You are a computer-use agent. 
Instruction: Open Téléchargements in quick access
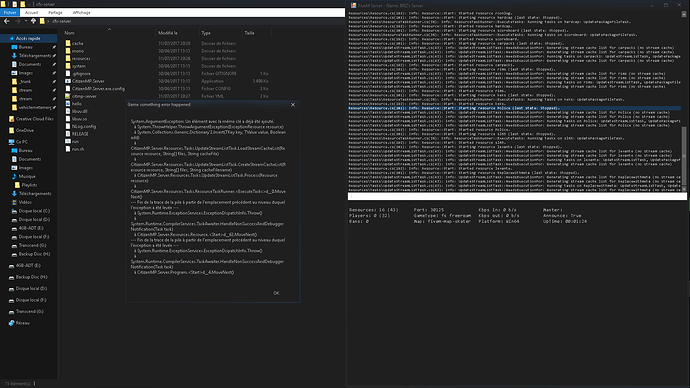tap(34, 55)
